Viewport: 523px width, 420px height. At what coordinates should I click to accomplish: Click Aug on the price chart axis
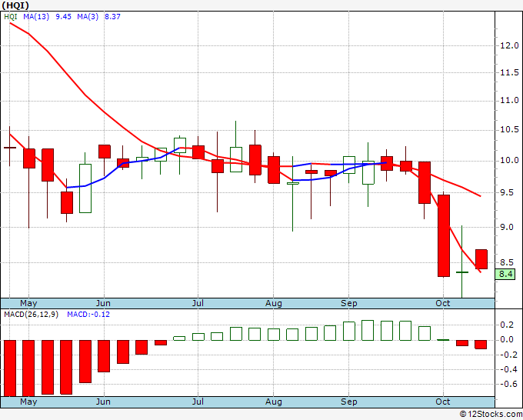(x=274, y=303)
